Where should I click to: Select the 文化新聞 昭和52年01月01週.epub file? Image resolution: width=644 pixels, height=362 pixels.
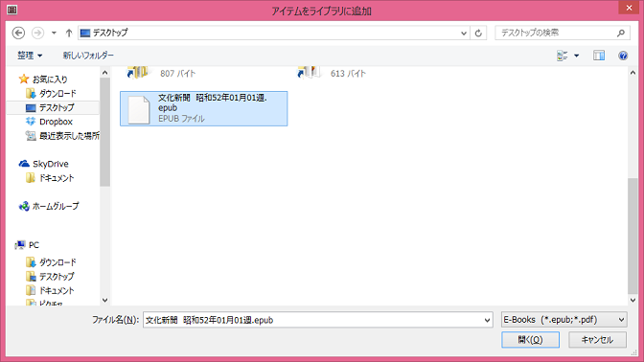click(x=204, y=108)
